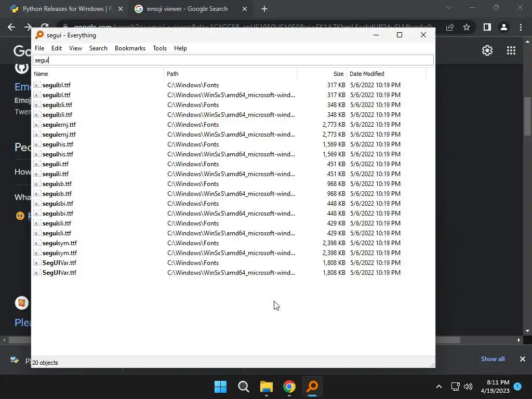The height and width of the screenshot is (399, 532).
Task: Share this page from Chrome address bar
Action: pyautogui.click(x=450, y=27)
